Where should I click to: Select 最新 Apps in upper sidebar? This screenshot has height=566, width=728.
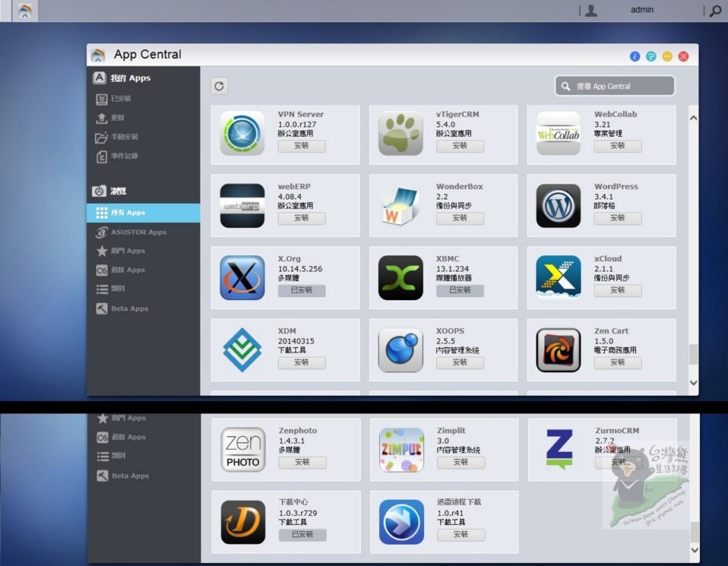[x=143, y=270]
